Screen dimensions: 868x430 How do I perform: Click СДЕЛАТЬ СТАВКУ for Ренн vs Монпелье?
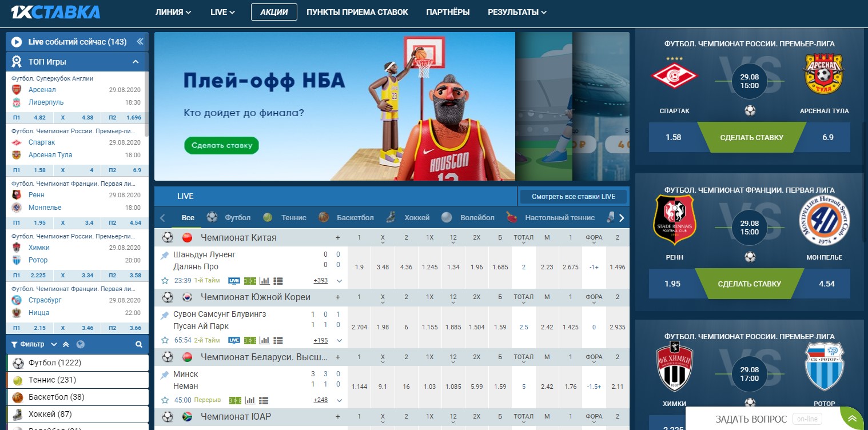(749, 284)
